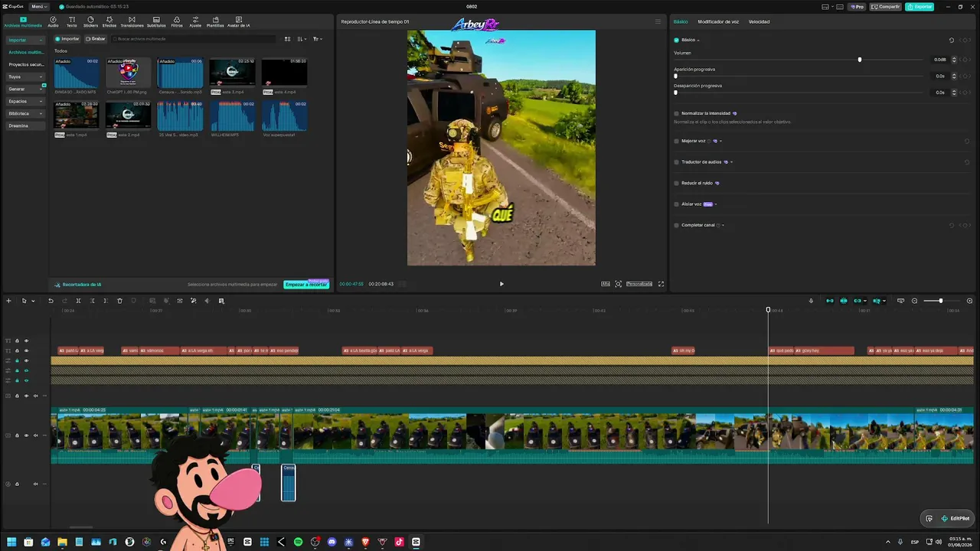Open CapCut from the taskbar
This screenshot has width=980, height=551.
coord(416,542)
